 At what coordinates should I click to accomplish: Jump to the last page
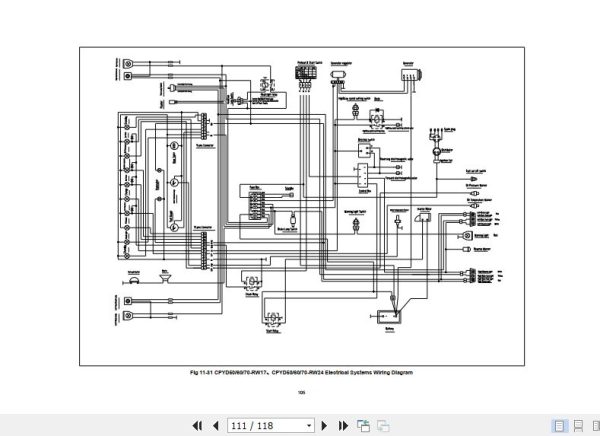[x=343, y=425]
